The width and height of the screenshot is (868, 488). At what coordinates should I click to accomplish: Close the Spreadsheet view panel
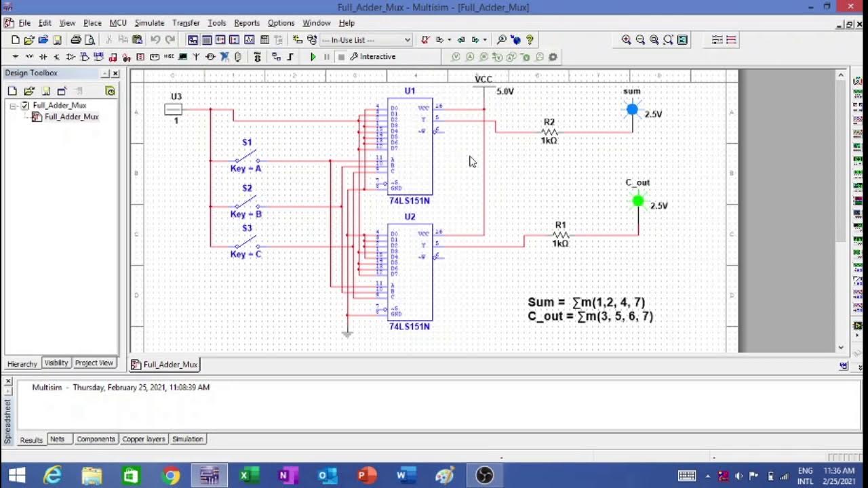[8, 382]
